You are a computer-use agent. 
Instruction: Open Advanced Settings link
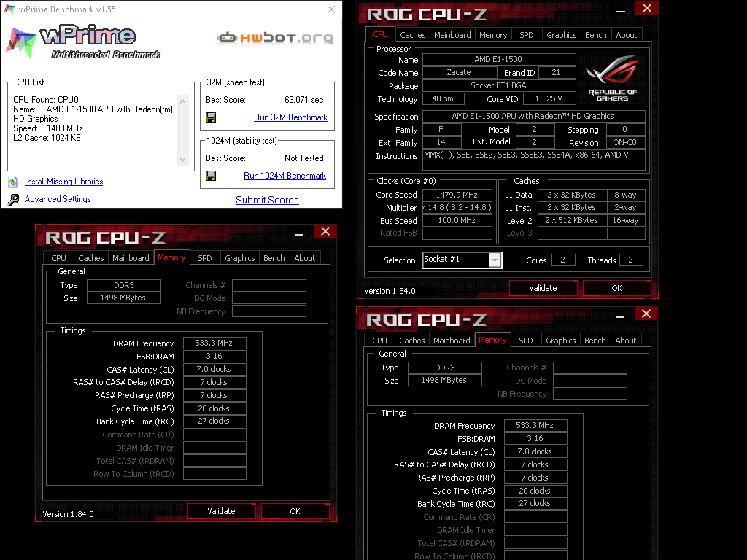coord(58,199)
